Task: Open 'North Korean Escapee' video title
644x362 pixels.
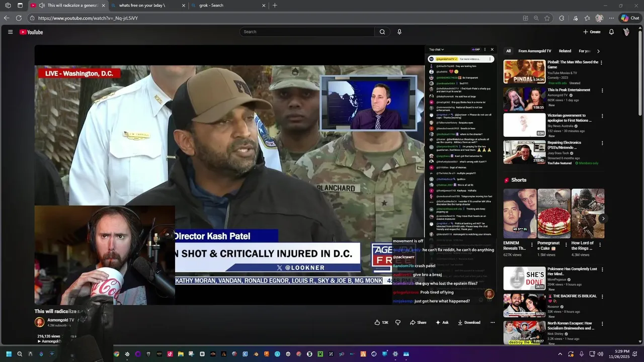Action: (x=570, y=326)
